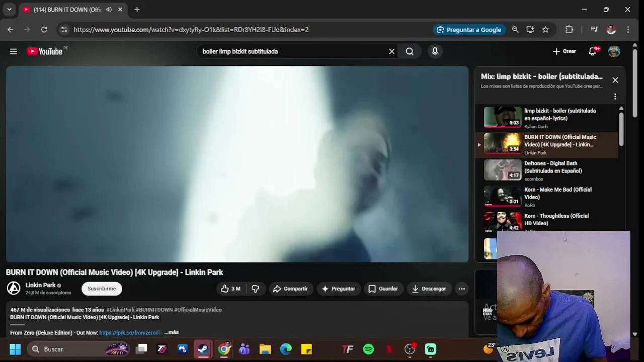Open OBS Studio from the taskbar
The image size is (644, 362).
[410, 349]
